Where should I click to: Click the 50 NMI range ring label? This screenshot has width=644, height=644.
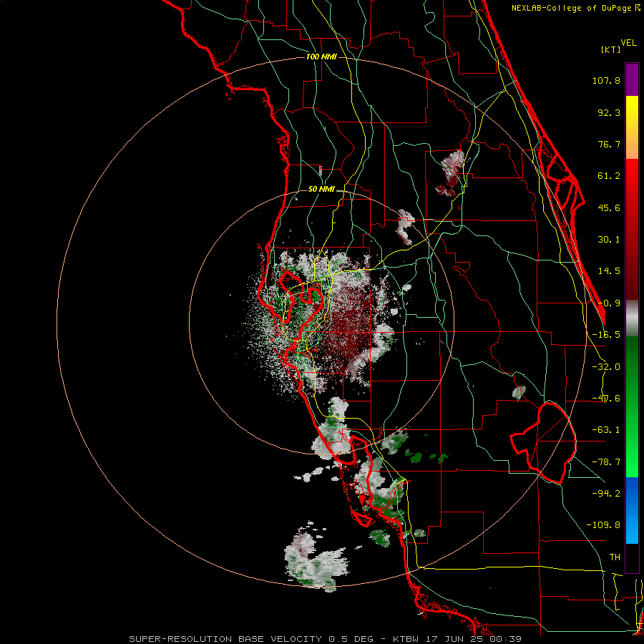click(321, 189)
